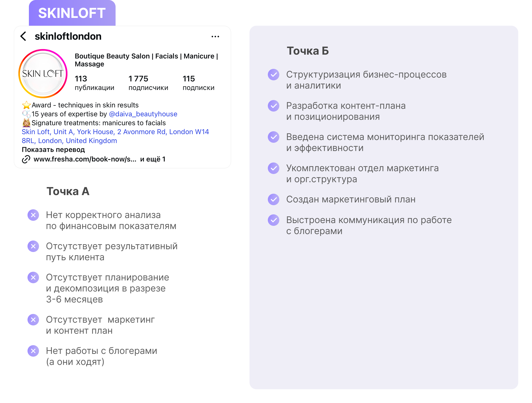
Task: Click the star emoji before Award line
Action: click(26, 105)
